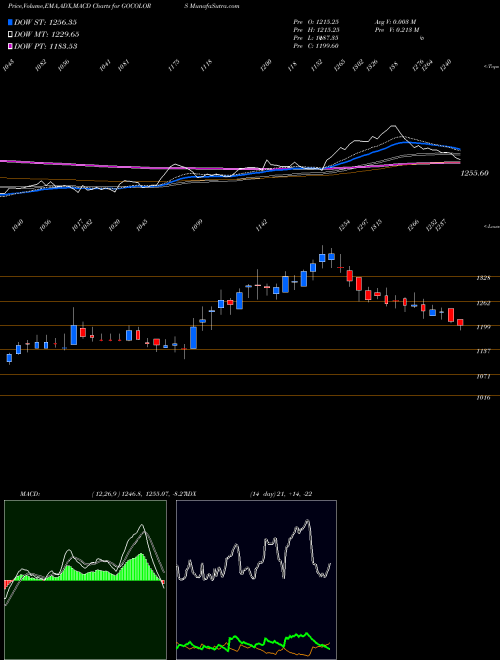The width and height of the screenshot is (500, 660).
Task: Click the 'Pre C: 1199.60' value
Action: click(x=316, y=46)
